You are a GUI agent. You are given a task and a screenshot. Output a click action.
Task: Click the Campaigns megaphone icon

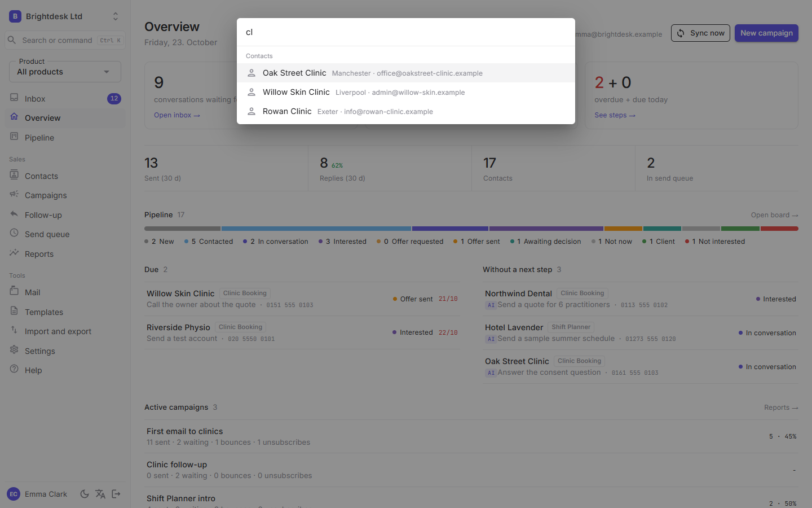[x=14, y=194]
